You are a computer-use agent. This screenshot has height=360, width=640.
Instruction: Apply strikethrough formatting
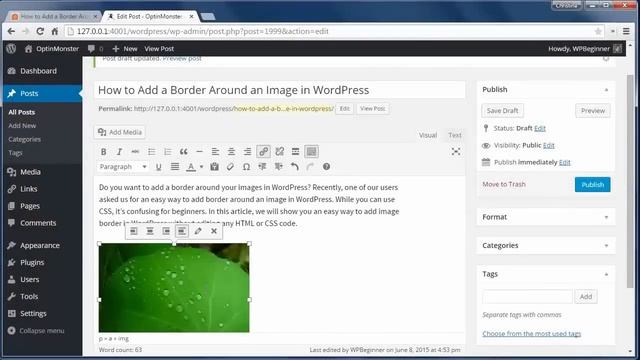tap(135, 152)
